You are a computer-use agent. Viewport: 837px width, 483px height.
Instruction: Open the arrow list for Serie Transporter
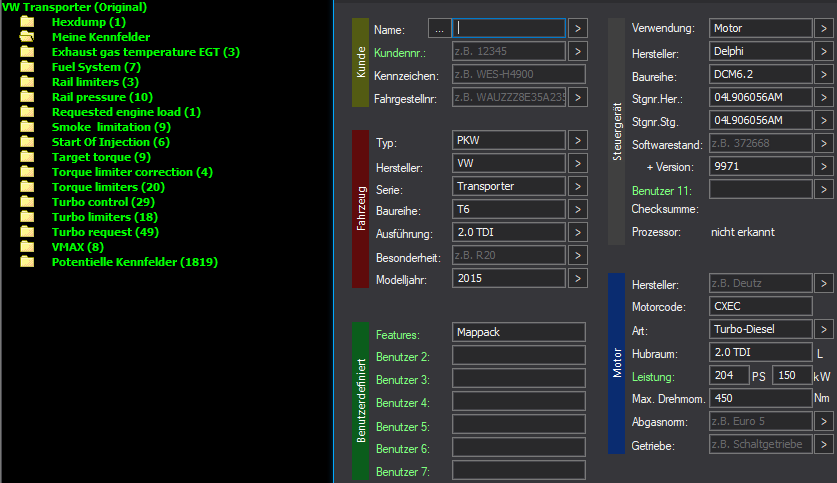click(x=578, y=186)
